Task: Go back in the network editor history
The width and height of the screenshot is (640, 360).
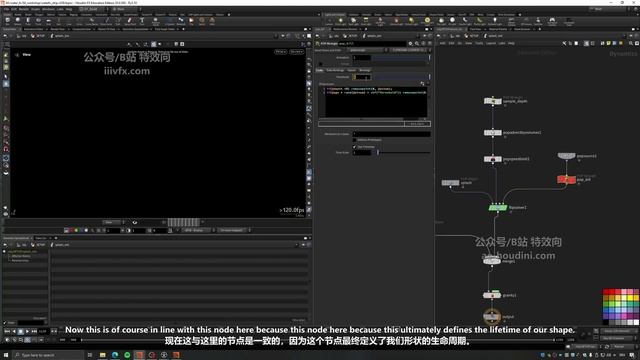Action: [x=439, y=36]
